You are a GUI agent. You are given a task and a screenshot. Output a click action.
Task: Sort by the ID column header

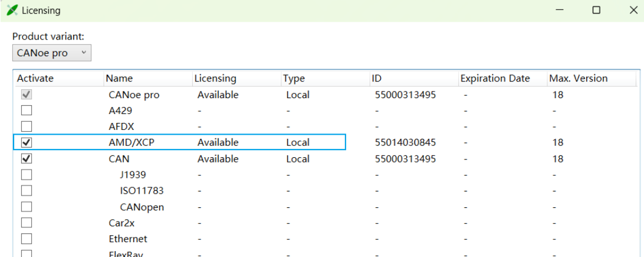[x=414, y=79]
